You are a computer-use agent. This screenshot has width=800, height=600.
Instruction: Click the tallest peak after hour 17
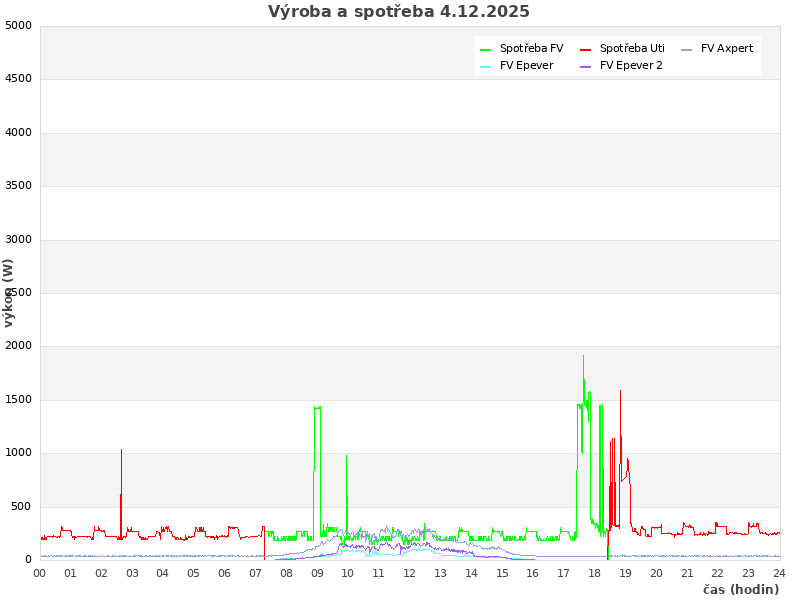pos(583,357)
